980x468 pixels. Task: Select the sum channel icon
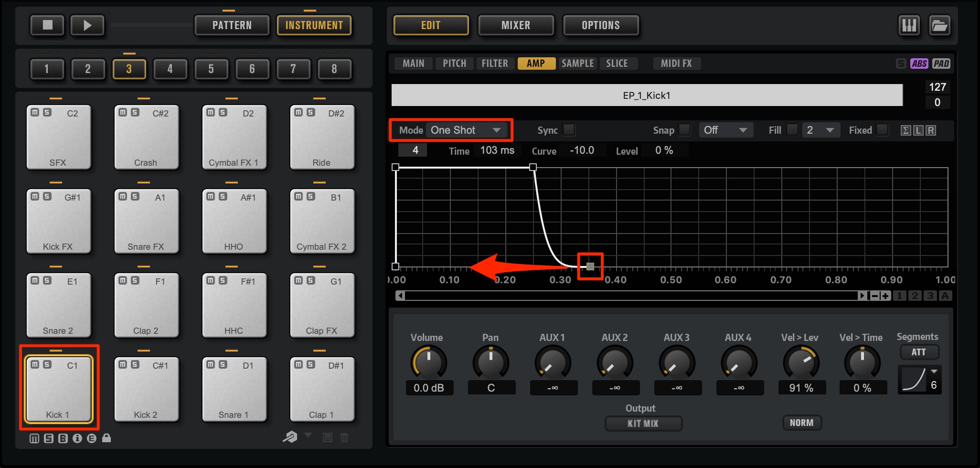pyautogui.click(x=905, y=130)
